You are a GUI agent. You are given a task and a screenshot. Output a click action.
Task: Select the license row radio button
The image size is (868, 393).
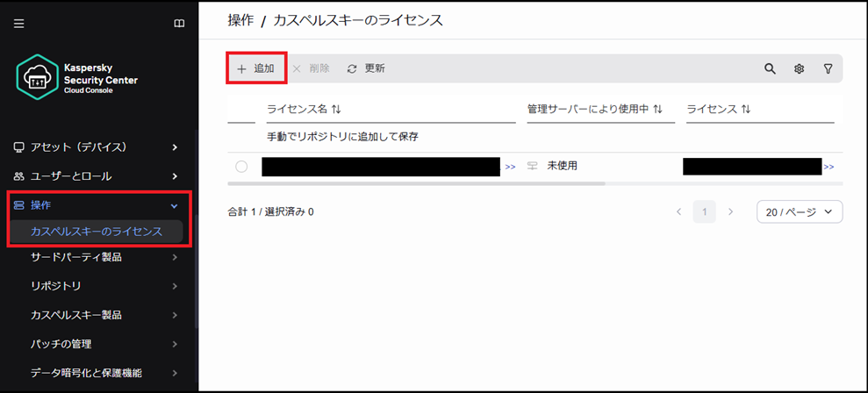coord(241,166)
